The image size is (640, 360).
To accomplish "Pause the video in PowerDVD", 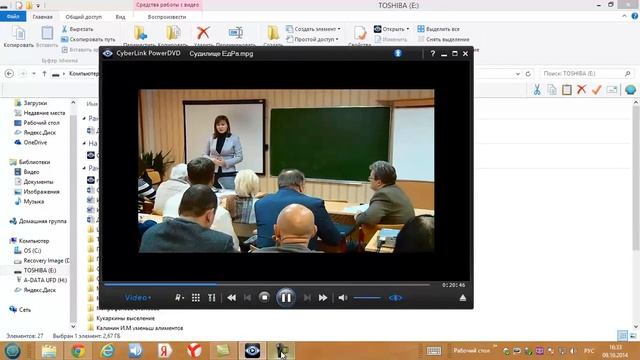I will 286,298.
